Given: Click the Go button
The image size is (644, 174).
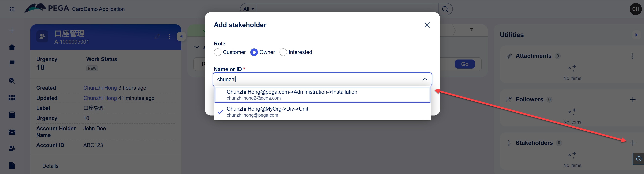Looking at the screenshot, I should click(465, 64).
